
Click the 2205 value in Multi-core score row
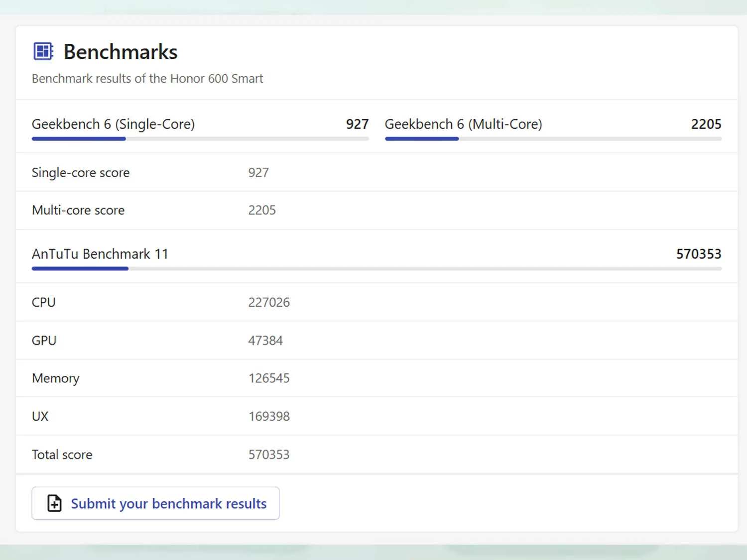click(x=262, y=210)
